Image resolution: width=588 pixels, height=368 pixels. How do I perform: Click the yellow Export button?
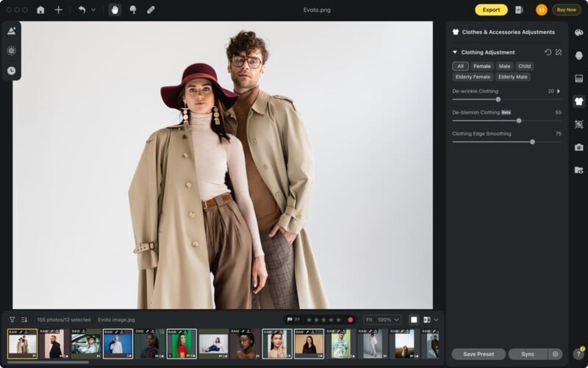pos(491,10)
